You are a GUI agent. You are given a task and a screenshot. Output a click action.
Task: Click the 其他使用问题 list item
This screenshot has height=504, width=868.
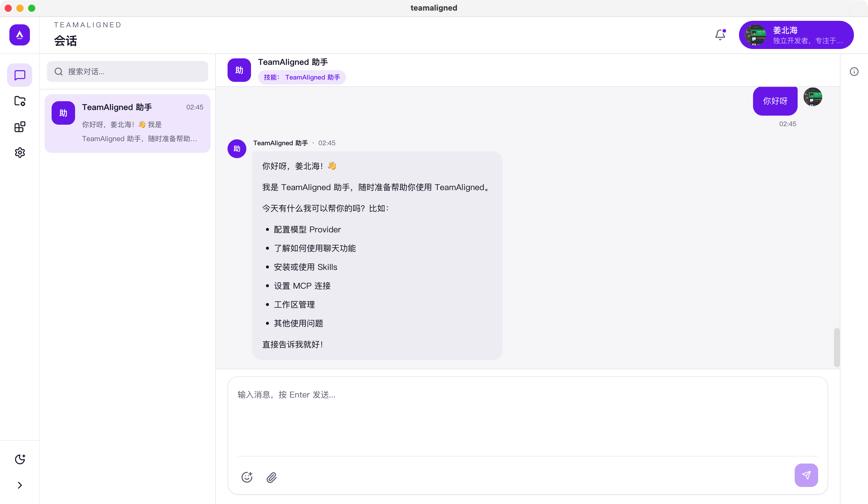[x=298, y=323]
